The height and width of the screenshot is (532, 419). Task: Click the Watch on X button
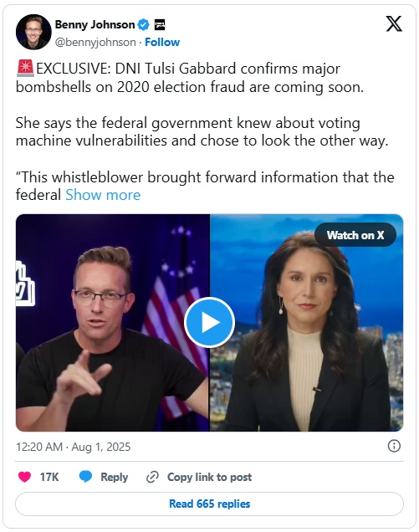tap(355, 235)
